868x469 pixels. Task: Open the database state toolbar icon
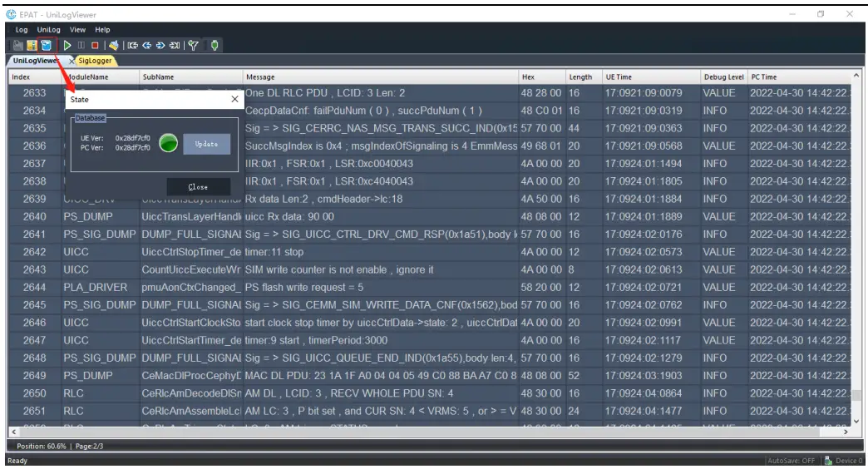click(47, 46)
